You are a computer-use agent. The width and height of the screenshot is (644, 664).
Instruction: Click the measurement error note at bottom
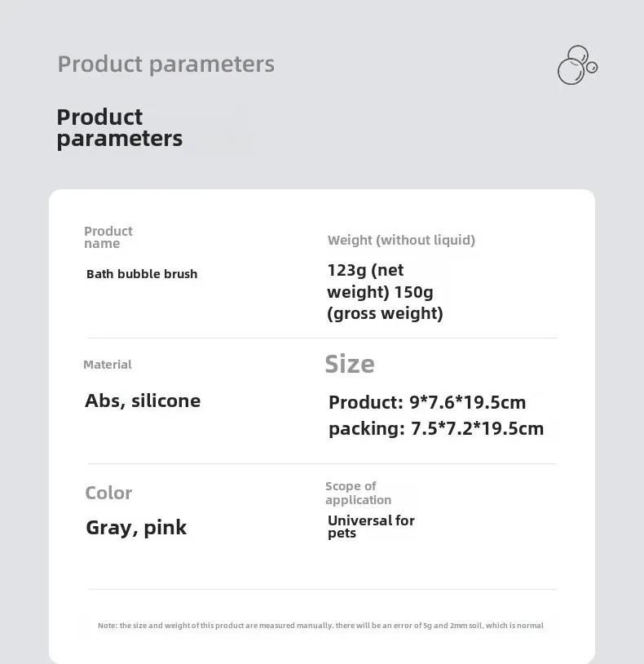[x=320, y=626]
